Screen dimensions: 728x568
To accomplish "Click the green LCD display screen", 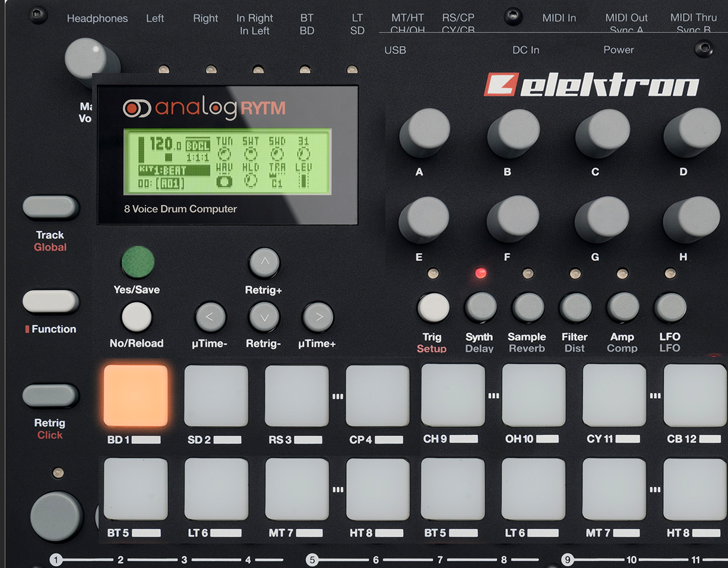I will [227, 162].
